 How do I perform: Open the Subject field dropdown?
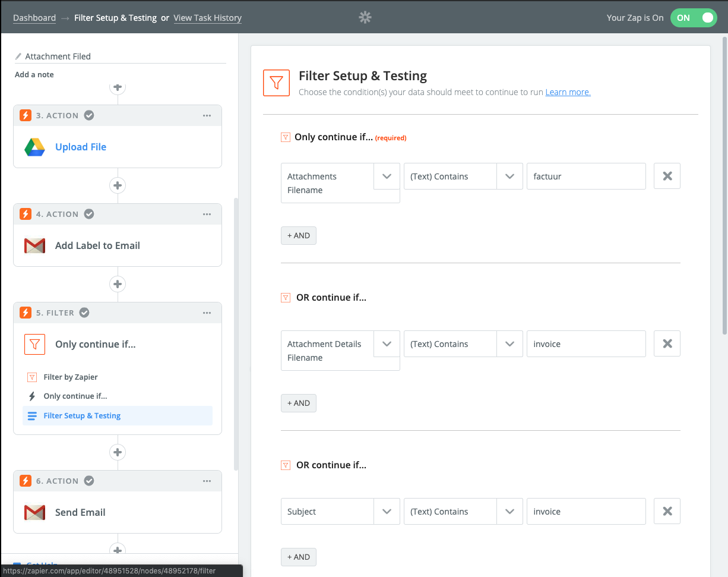[387, 512]
